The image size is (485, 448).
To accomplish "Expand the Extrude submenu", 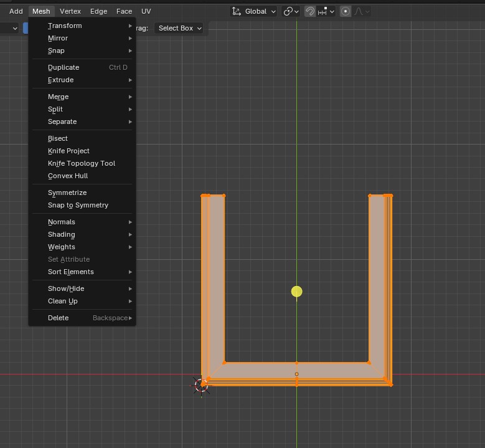I will point(82,80).
